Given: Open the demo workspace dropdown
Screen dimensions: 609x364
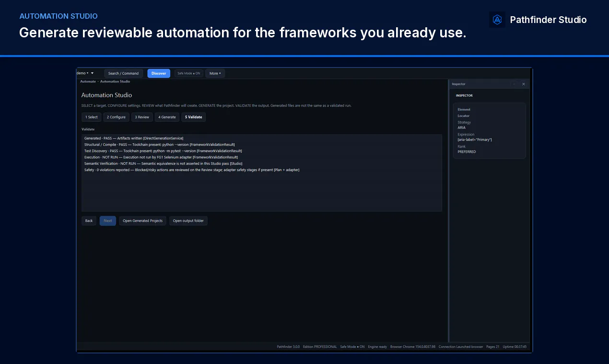Looking at the screenshot, I should pyautogui.click(x=82, y=73).
